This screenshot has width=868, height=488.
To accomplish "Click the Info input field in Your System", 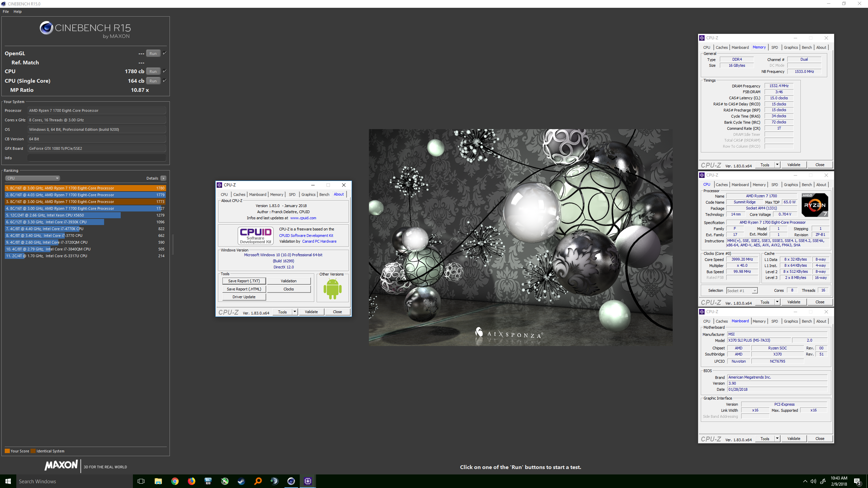I will 97,158.
